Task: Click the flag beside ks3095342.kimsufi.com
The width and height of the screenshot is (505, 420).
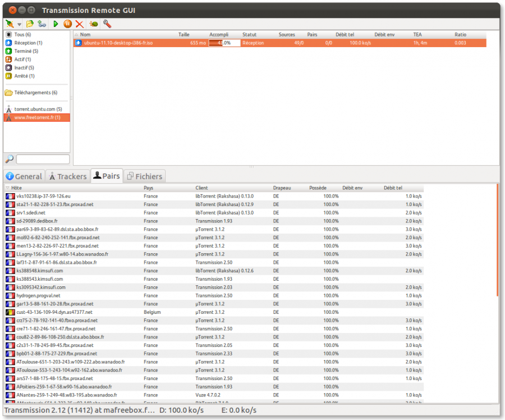Action: tap(10, 287)
